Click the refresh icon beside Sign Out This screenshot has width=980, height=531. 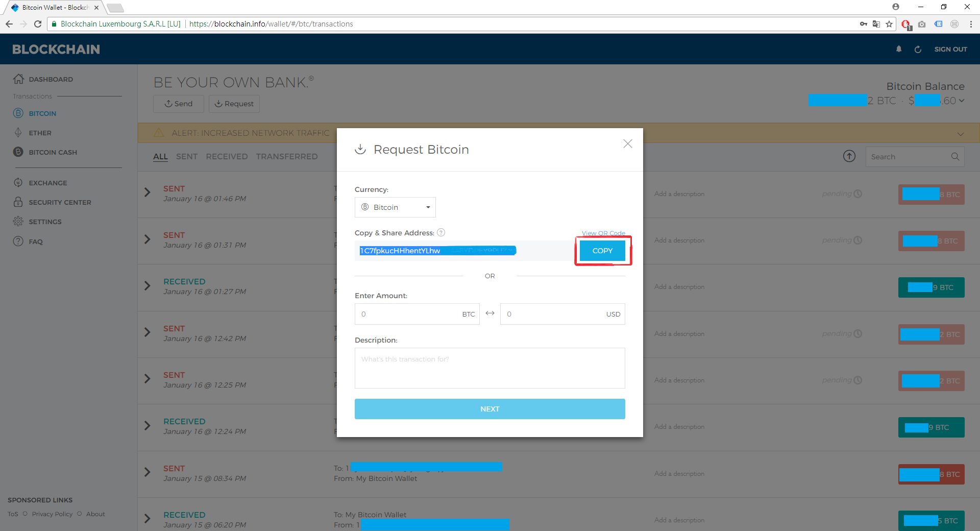918,50
